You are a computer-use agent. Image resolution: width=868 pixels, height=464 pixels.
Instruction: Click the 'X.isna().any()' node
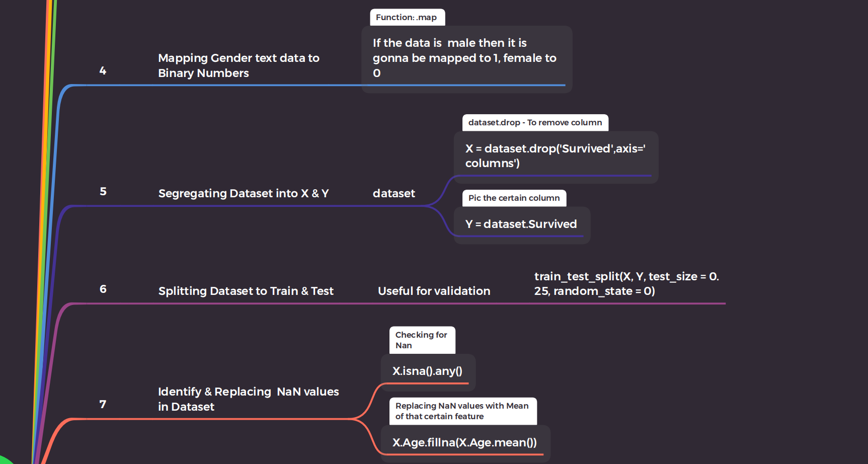(427, 371)
